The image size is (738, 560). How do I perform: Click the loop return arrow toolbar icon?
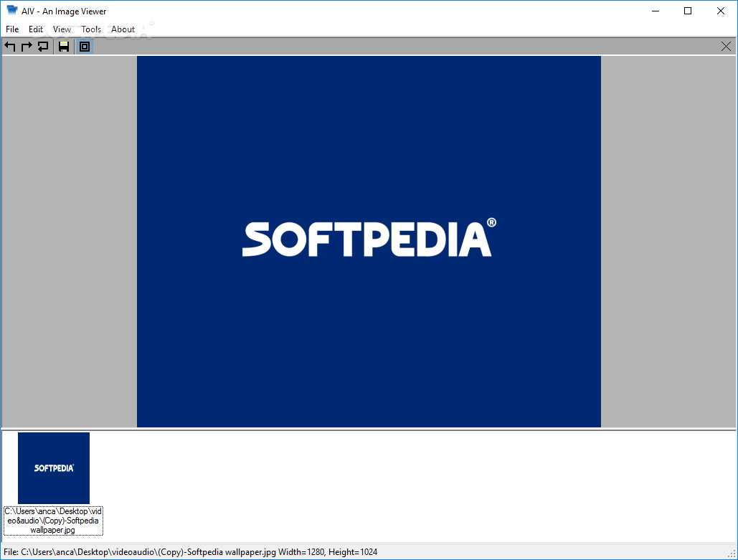(x=43, y=46)
